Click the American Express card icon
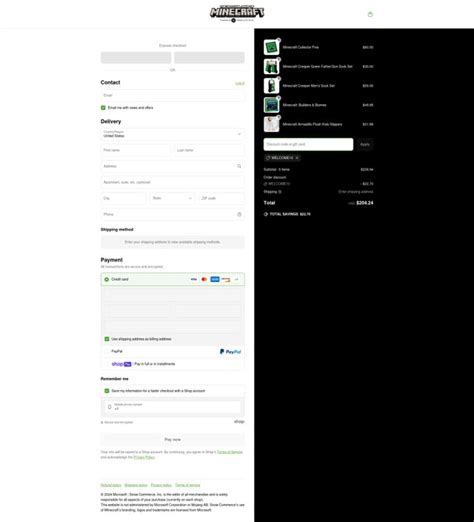Image resolution: width=474 pixels, height=522 pixels. pyautogui.click(x=215, y=279)
